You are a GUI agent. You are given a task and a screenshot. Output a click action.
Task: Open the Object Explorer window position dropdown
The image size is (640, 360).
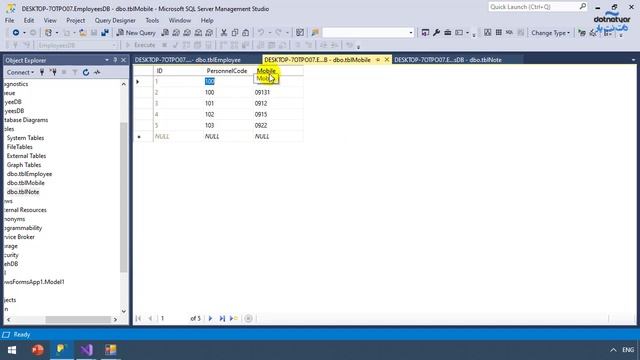(x=107, y=60)
